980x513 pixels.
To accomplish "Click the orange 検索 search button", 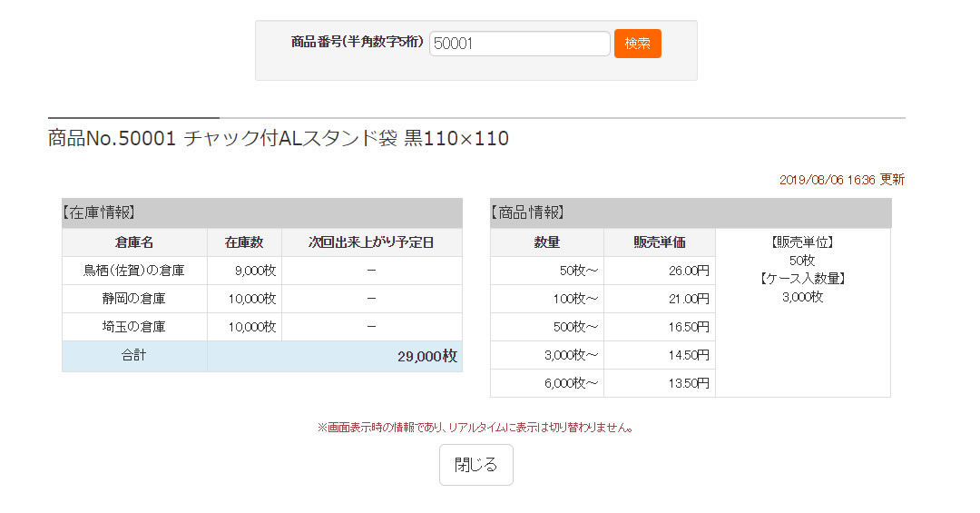I will 638,44.
